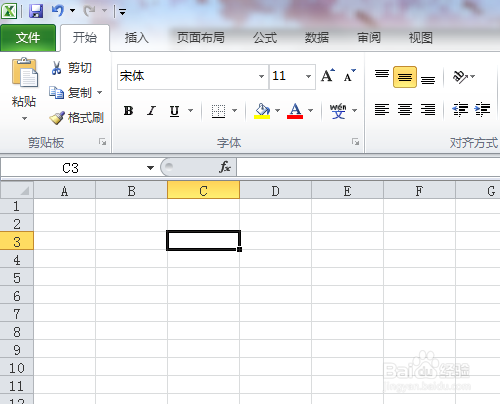Open the 文件 (File) tab
Image resolution: width=500 pixels, height=404 pixels.
point(28,38)
